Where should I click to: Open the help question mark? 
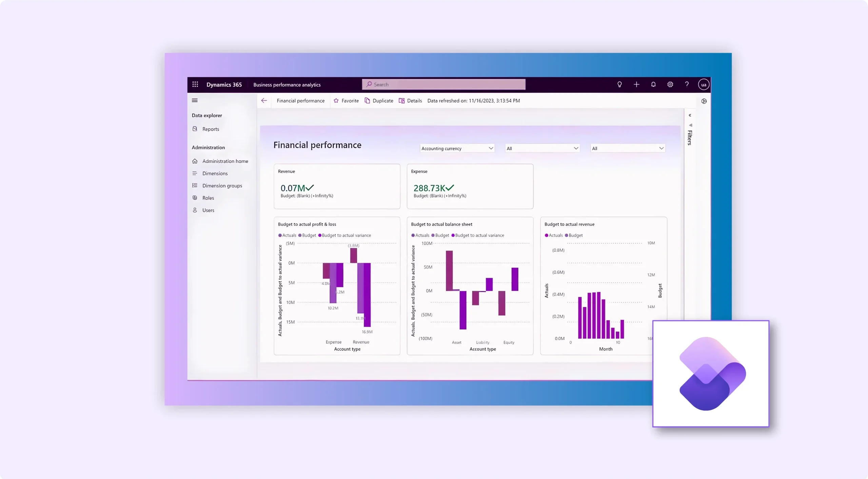(x=687, y=84)
